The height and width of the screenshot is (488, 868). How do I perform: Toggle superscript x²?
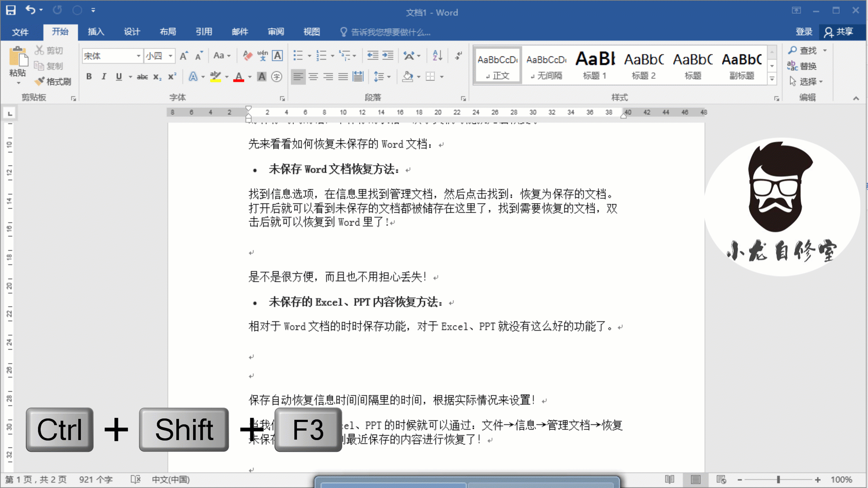point(172,77)
